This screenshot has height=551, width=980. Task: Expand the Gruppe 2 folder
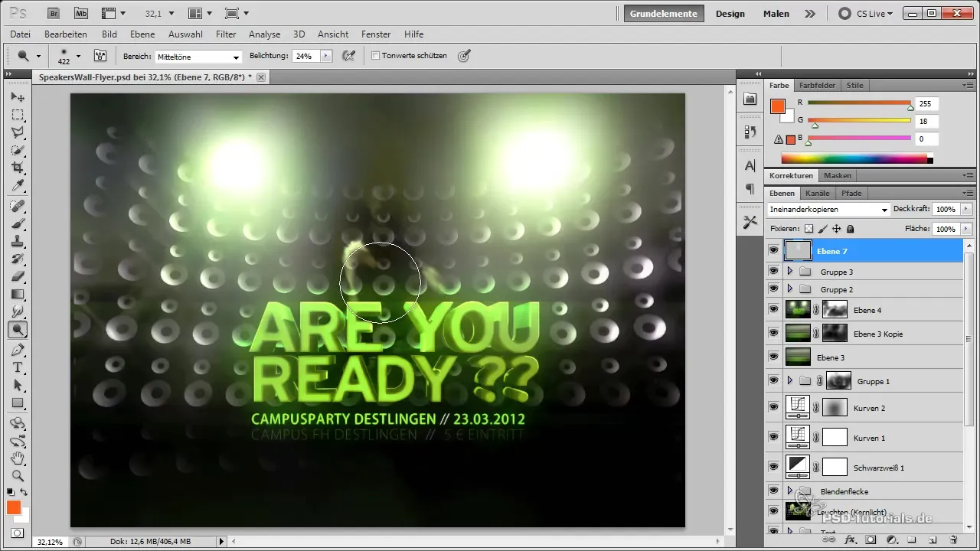789,289
